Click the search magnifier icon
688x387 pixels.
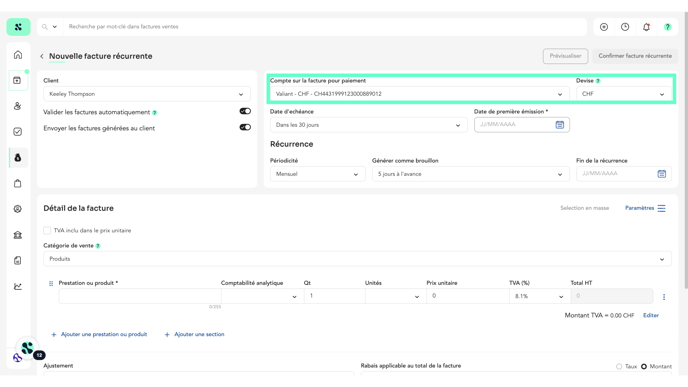[45, 27]
